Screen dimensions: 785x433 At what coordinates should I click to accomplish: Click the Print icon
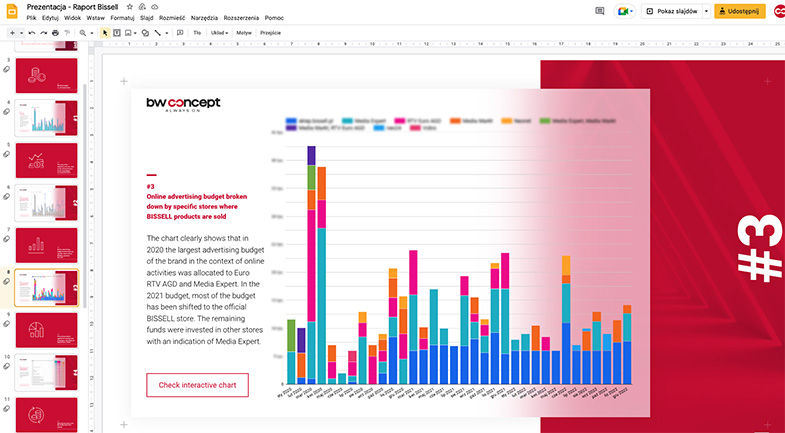tap(56, 33)
